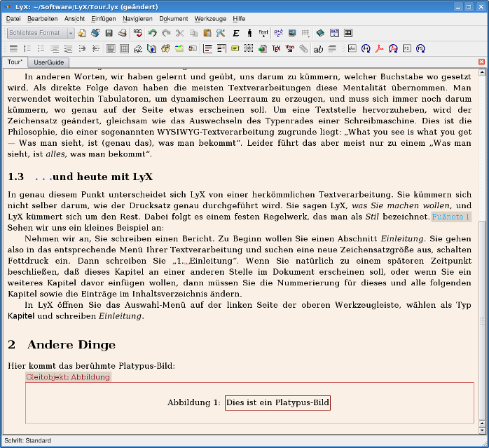Screen dimensions: 489x448
Task: Click into the caption 'Dies ist ein Platypus-Bild'
Action: 277,402
